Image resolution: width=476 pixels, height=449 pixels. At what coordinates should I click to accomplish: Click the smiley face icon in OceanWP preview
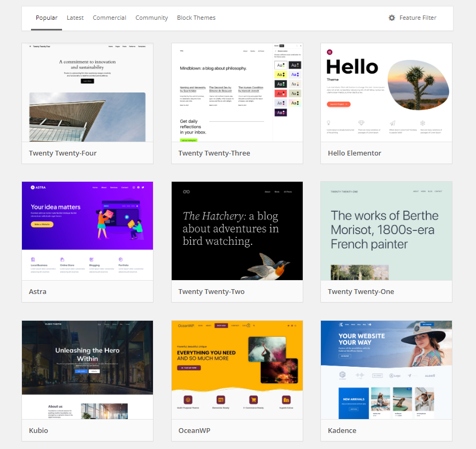click(x=188, y=400)
